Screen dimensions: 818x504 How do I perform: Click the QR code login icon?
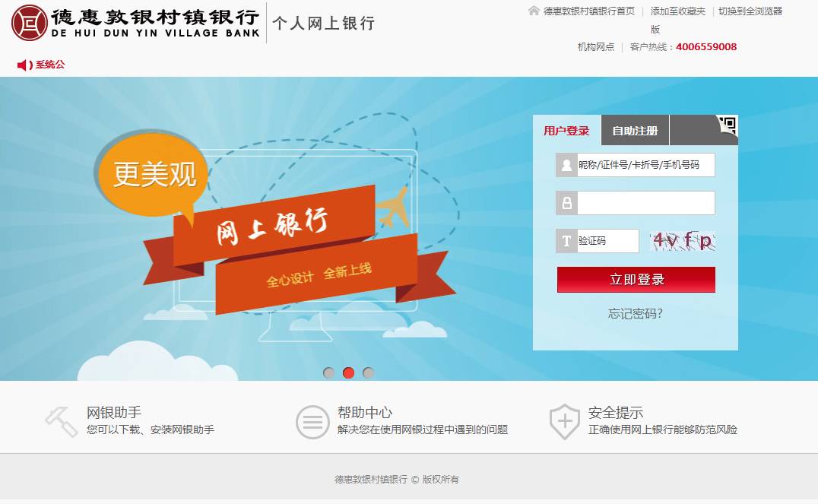pyautogui.click(x=728, y=125)
